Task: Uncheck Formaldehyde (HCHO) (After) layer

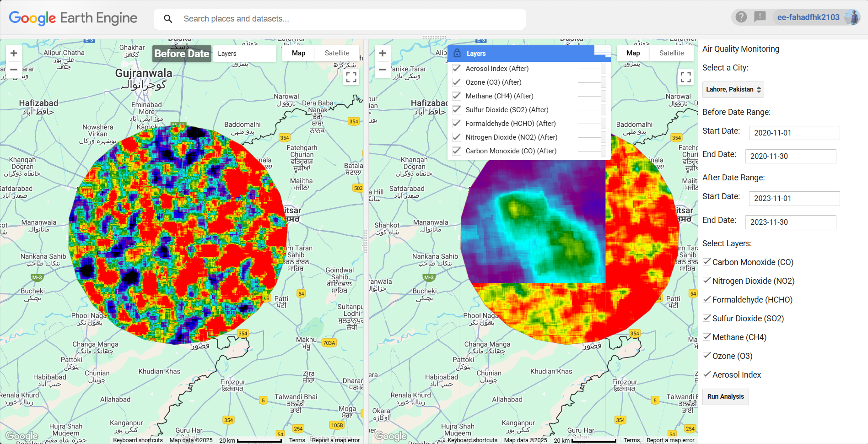Action: click(457, 124)
